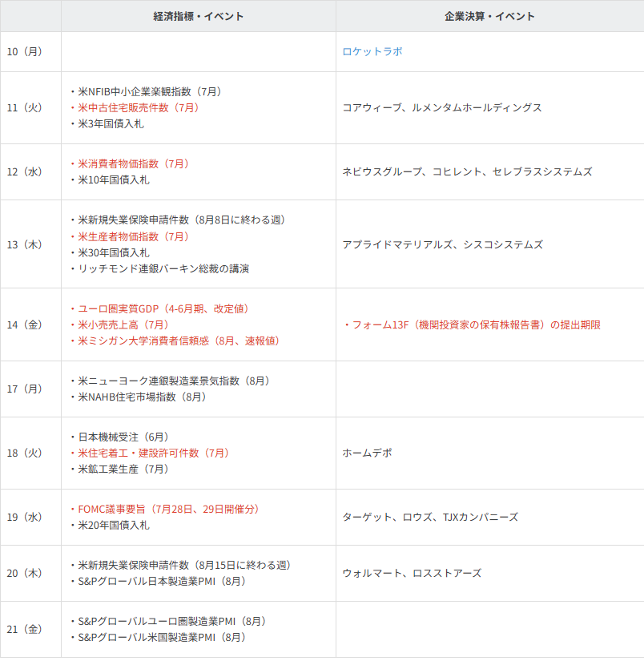
Task: Click 米3年国債入札 entry
Action: coord(107,123)
